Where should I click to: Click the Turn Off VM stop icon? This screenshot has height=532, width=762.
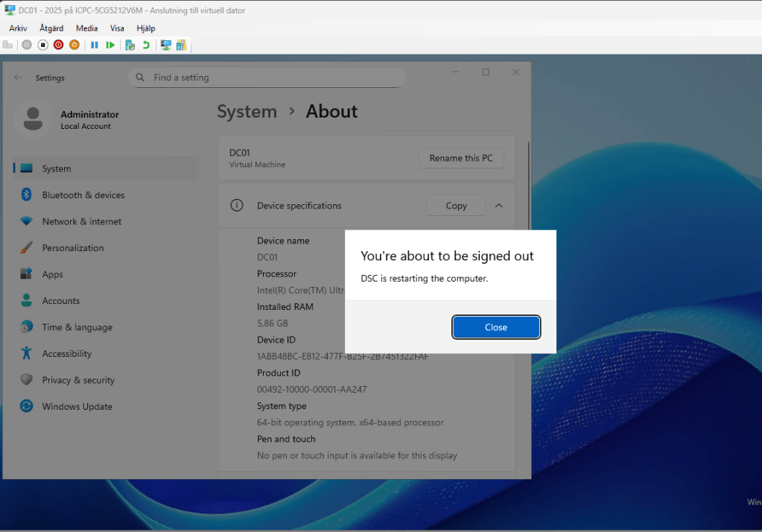42,45
